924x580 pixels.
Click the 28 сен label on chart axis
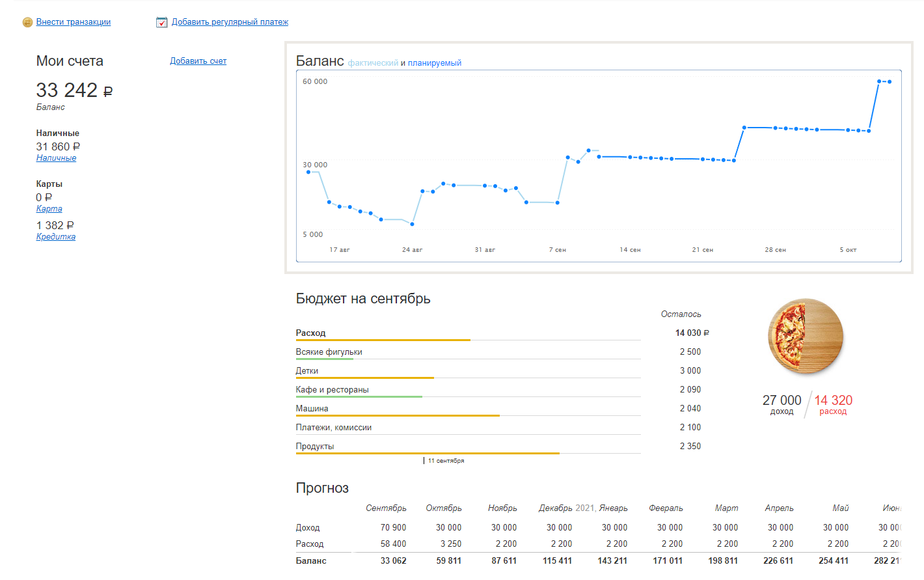pyautogui.click(x=775, y=250)
